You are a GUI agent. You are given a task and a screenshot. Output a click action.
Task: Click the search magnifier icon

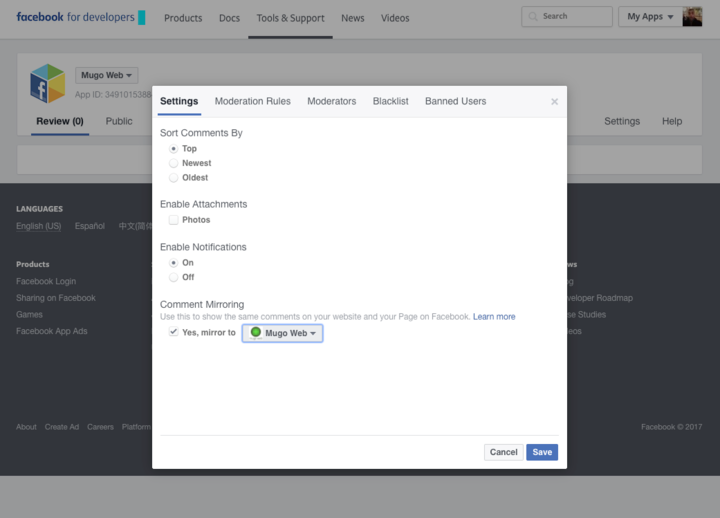click(533, 17)
